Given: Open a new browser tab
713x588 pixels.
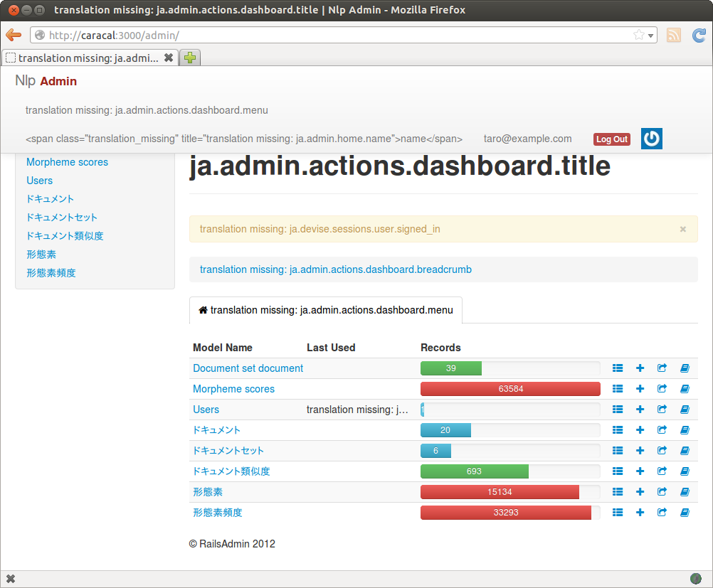Looking at the screenshot, I should point(190,58).
